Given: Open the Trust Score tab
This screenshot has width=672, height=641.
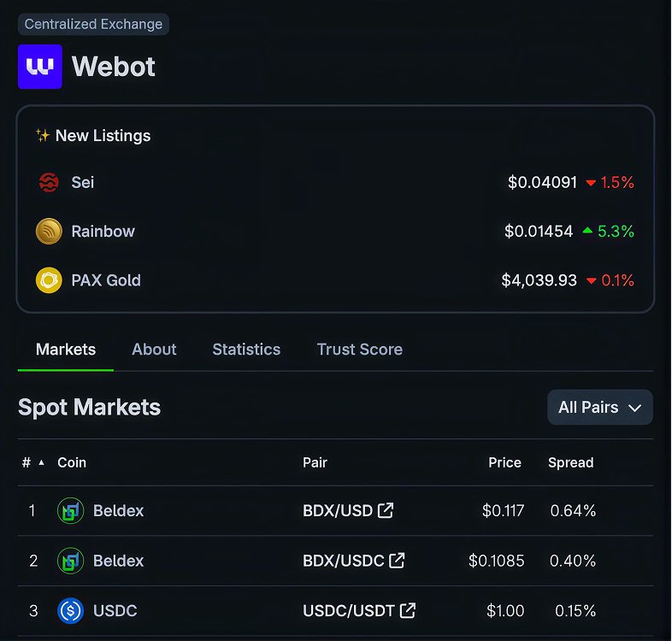Looking at the screenshot, I should click(x=360, y=350).
